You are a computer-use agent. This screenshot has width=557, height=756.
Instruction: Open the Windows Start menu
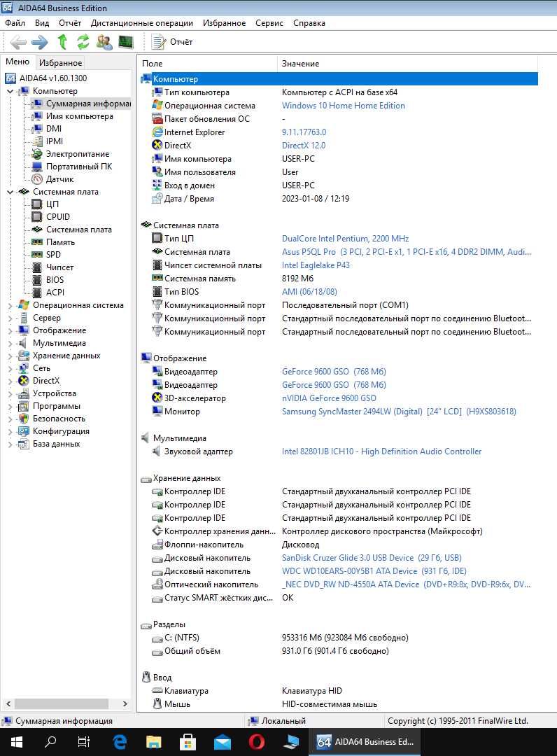[x=17, y=742]
